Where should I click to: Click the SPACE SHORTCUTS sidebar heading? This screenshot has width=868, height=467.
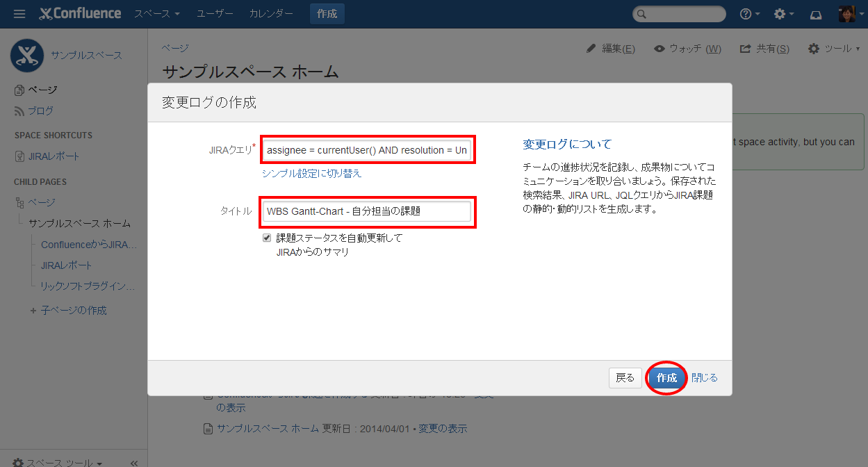(x=54, y=136)
